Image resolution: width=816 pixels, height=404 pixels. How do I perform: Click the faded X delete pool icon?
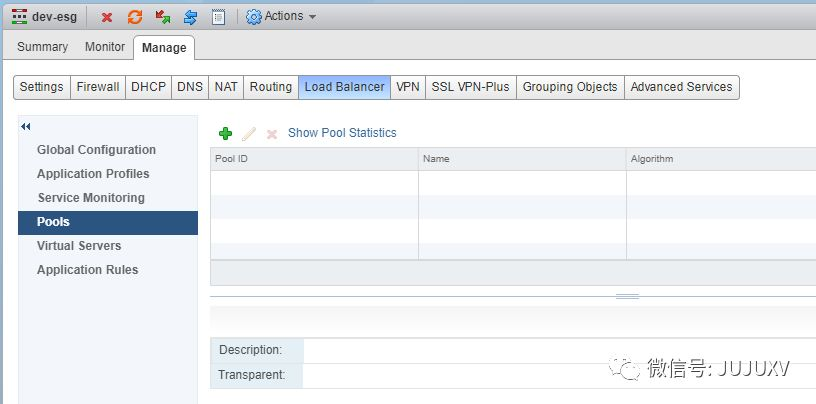(272, 134)
